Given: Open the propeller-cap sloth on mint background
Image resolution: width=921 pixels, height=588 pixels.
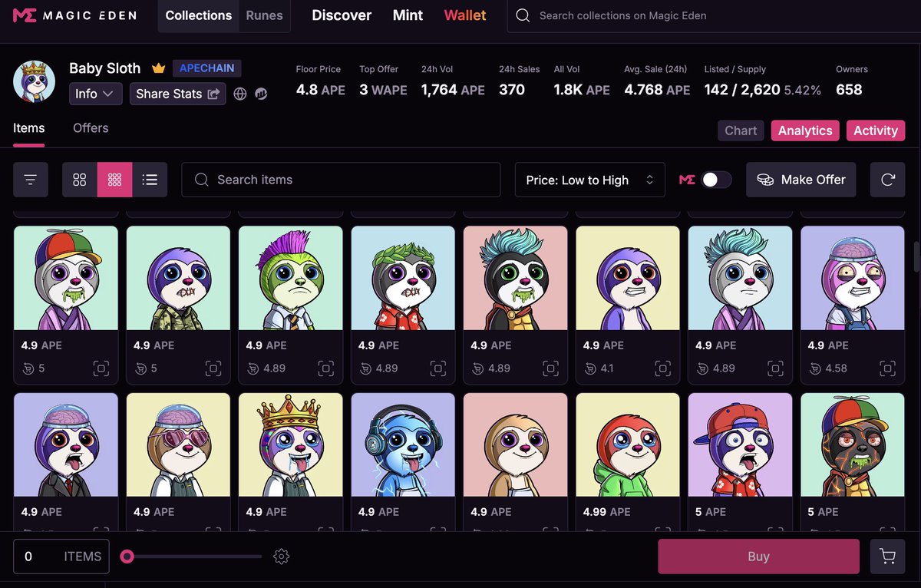Looking at the screenshot, I should click(66, 278).
